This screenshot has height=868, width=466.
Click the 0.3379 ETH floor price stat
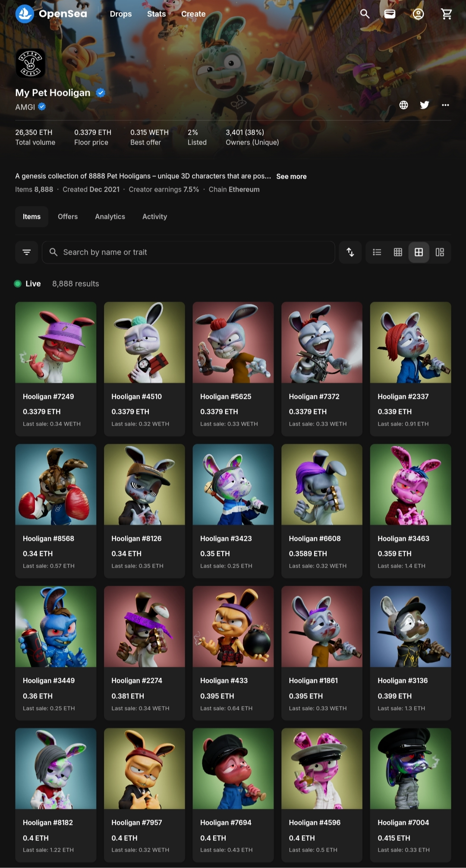pyautogui.click(x=93, y=137)
